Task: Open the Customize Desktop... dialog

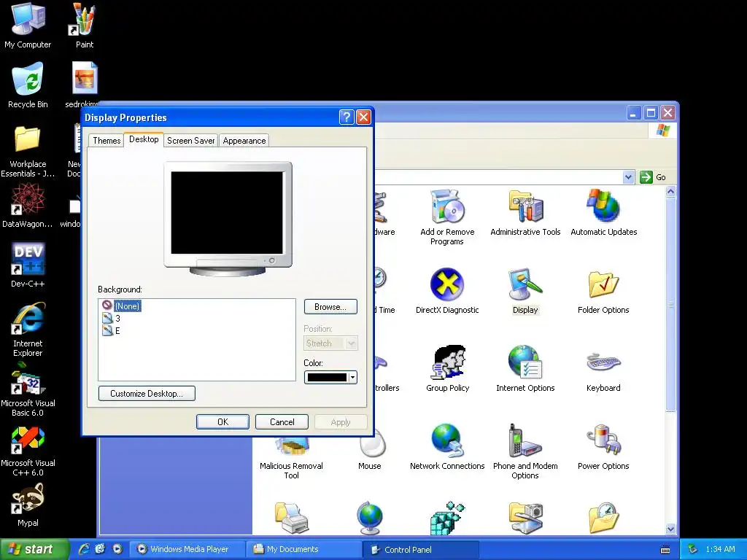Action: (x=147, y=393)
